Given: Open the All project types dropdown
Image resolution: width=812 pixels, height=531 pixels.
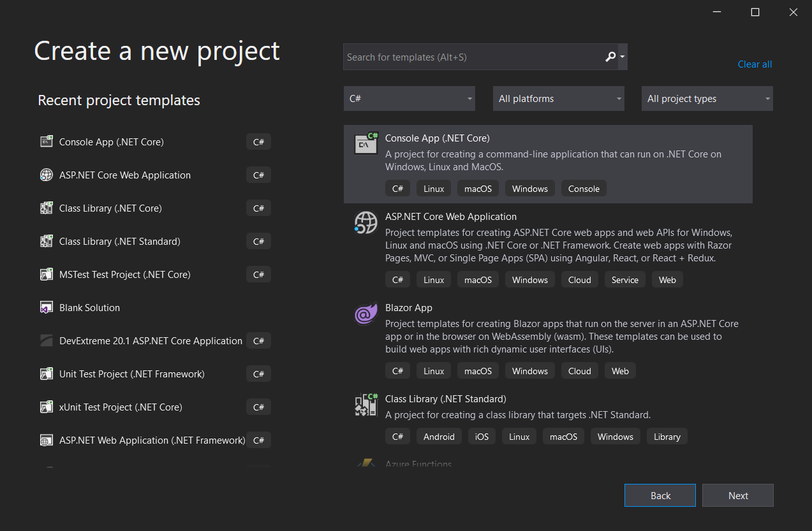Looking at the screenshot, I should (x=707, y=99).
